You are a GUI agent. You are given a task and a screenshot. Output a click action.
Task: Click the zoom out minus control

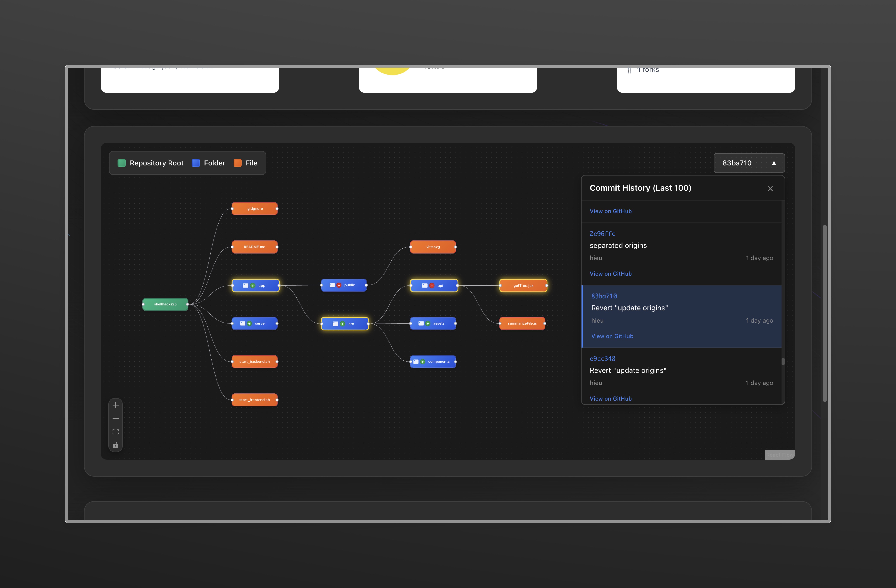[x=116, y=418]
